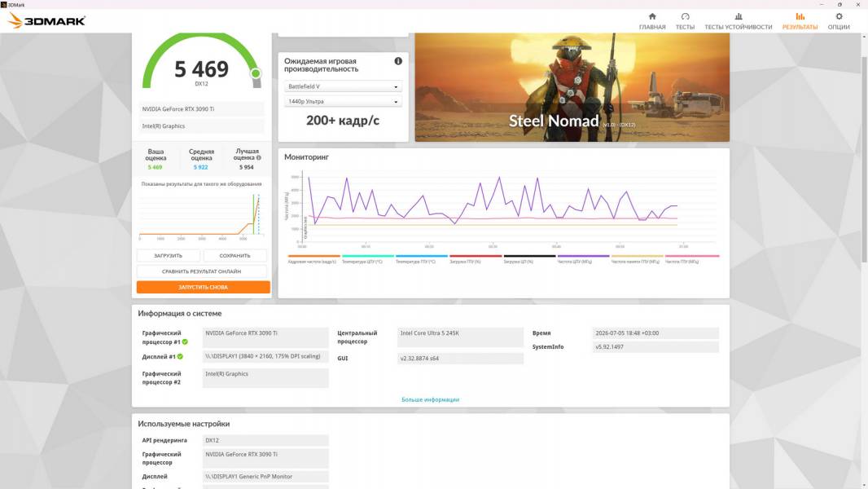Toggle the red Загрузка ГПУ legend line
The width and height of the screenshot is (868, 489).
click(476, 257)
